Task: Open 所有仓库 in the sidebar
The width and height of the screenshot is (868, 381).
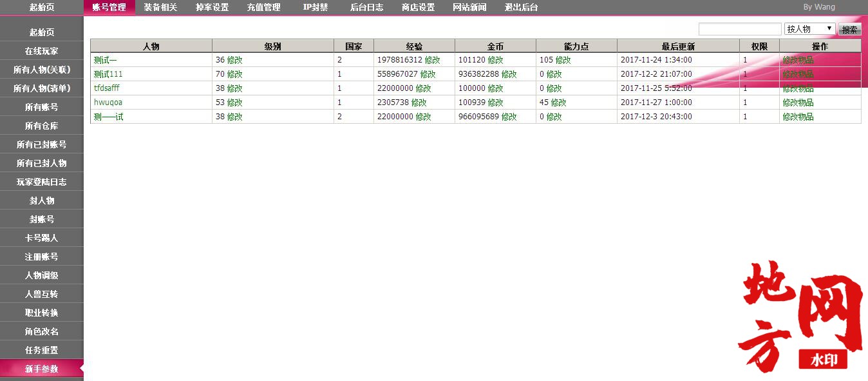Action: coord(42,126)
